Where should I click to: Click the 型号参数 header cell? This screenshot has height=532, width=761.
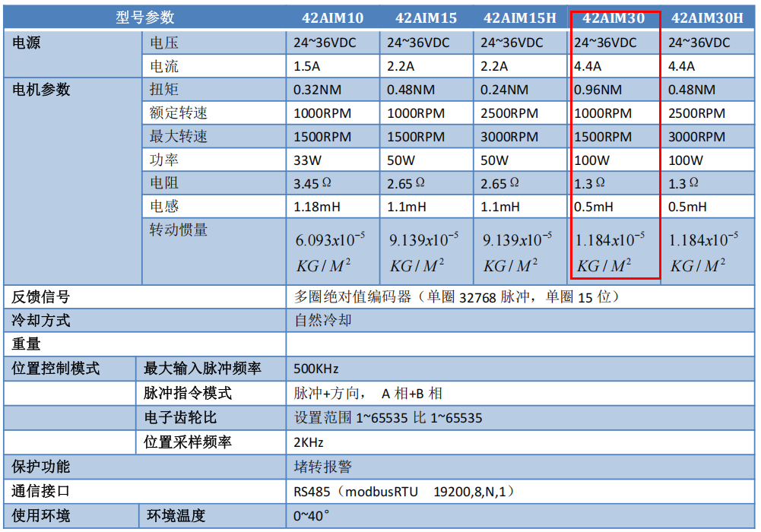click(145, 18)
